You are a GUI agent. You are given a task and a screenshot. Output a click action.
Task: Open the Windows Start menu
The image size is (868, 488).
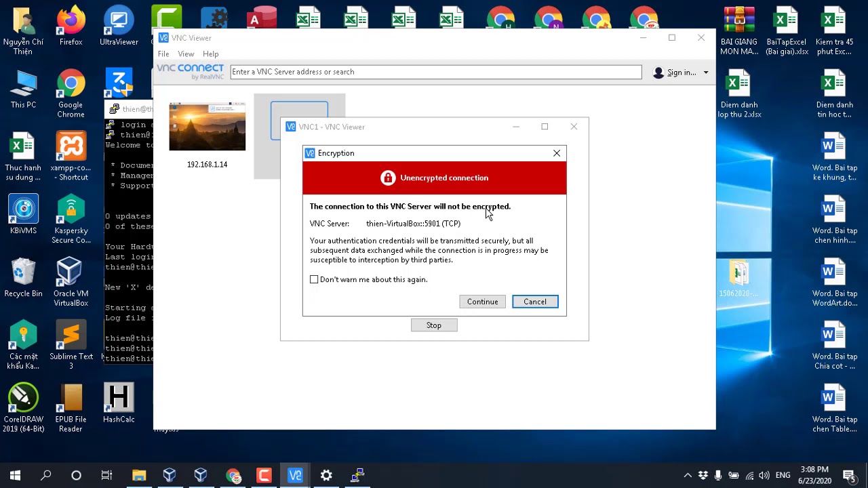15,475
